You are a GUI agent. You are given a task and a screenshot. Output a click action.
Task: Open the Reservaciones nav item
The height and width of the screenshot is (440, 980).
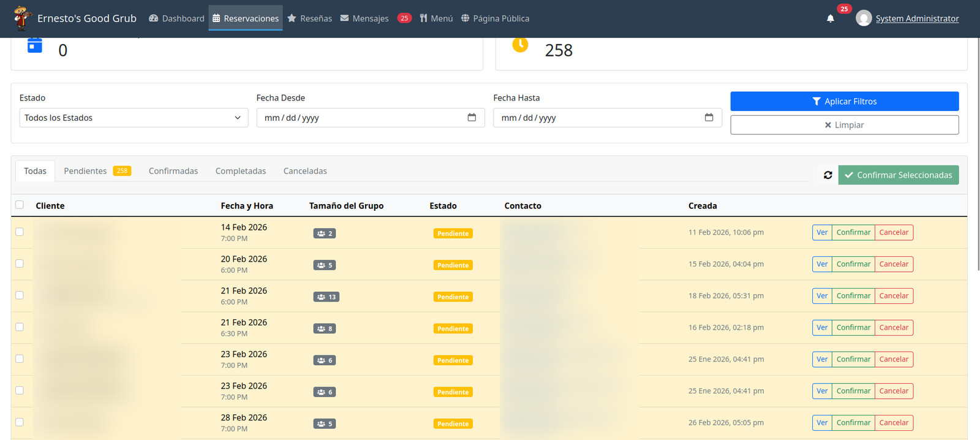[x=246, y=18]
